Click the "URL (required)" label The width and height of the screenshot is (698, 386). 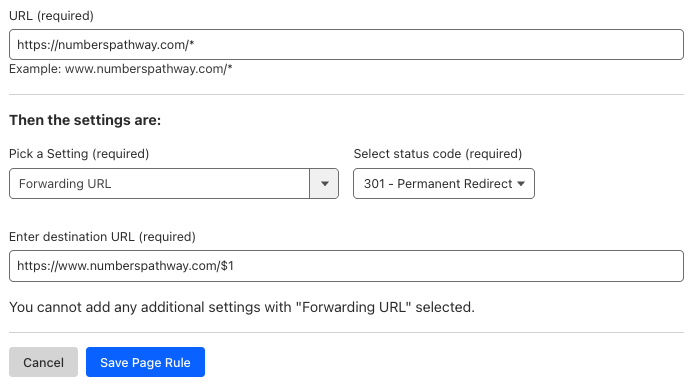point(51,16)
